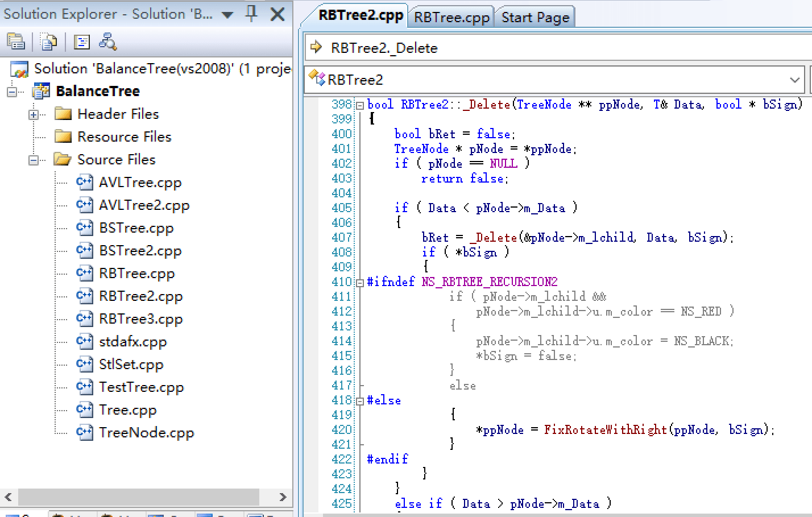Click the Source Files open folder icon
The height and width of the screenshot is (517, 812).
tap(63, 159)
